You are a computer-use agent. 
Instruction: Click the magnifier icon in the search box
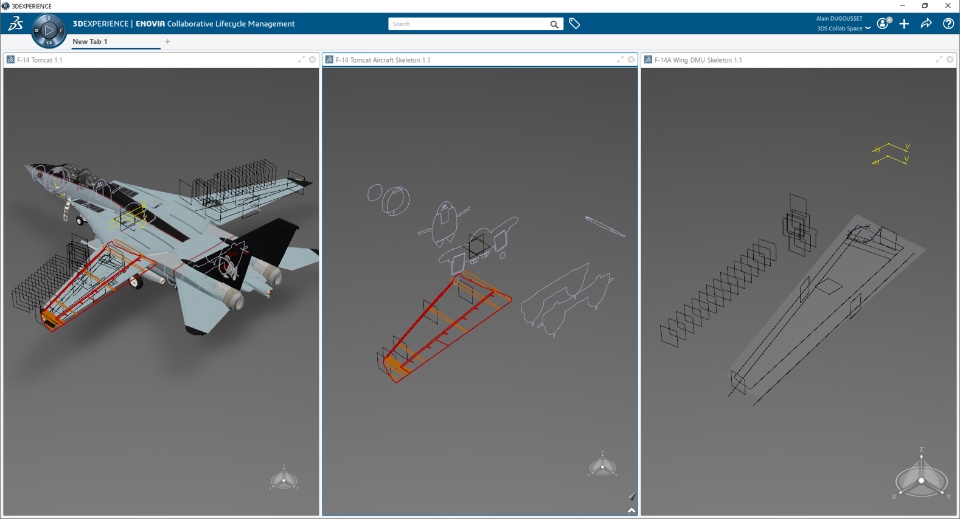point(554,24)
